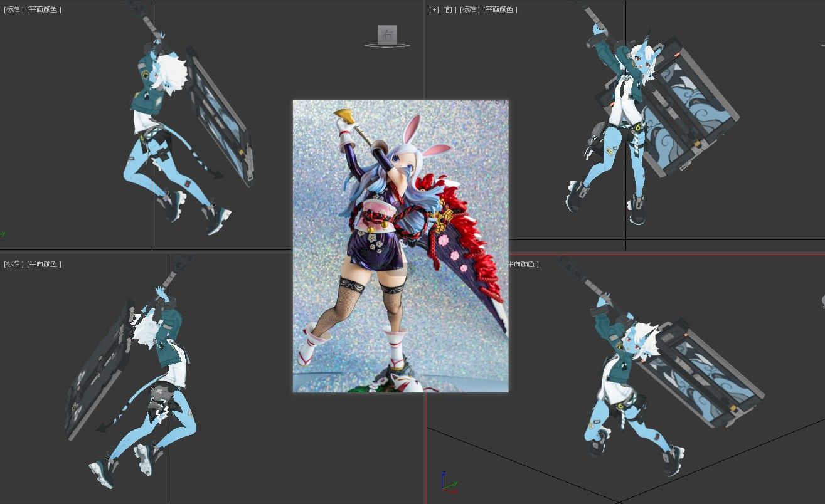The width and height of the screenshot is (825, 504).
Task: Open the [前] point-of-view viewport menu
Action: click(x=449, y=9)
